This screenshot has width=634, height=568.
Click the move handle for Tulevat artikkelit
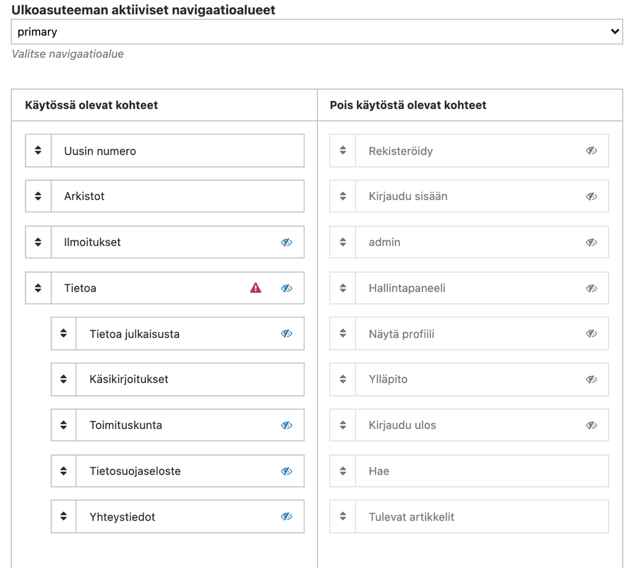tap(343, 516)
